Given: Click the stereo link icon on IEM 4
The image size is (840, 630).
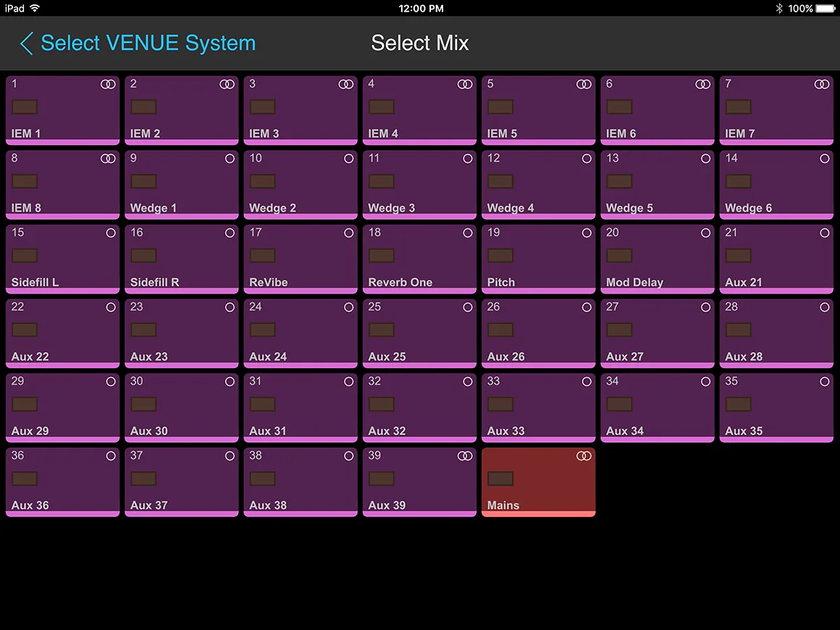Looking at the screenshot, I should click(x=465, y=84).
